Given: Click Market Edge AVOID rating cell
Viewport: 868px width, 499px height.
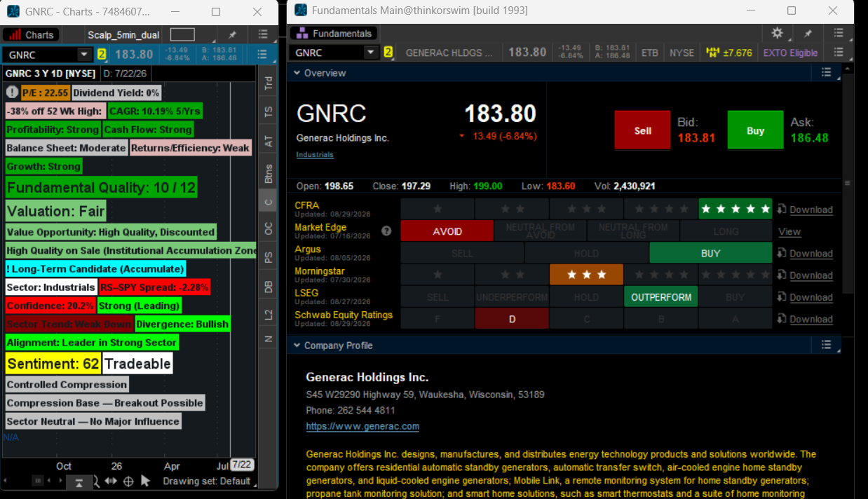Looking at the screenshot, I should [x=447, y=231].
